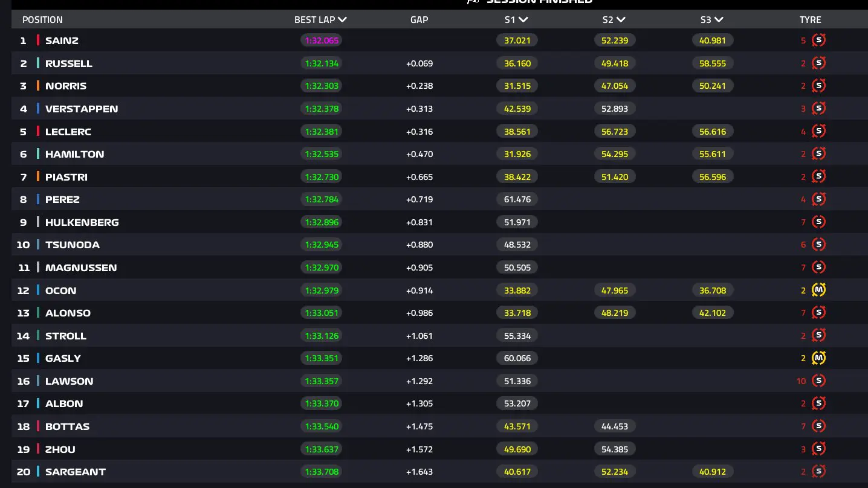Click Perez's soft tyre icon
The height and width of the screenshot is (488, 868).
tap(818, 199)
